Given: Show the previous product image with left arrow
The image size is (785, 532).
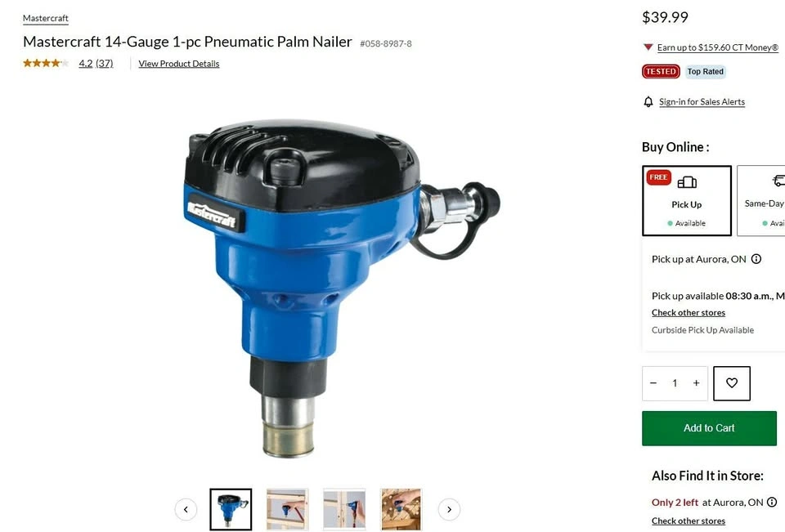Looking at the screenshot, I should pyautogui.click(x=186, y=509).
